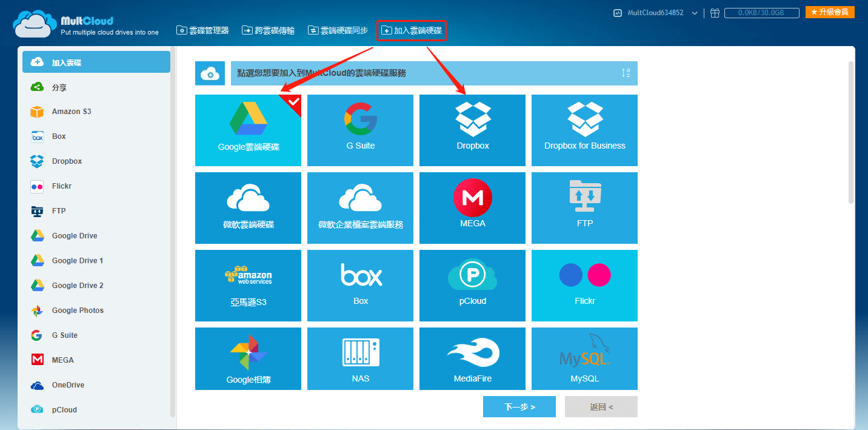Choose the G Suite cloud tile

tap(360, 130)
